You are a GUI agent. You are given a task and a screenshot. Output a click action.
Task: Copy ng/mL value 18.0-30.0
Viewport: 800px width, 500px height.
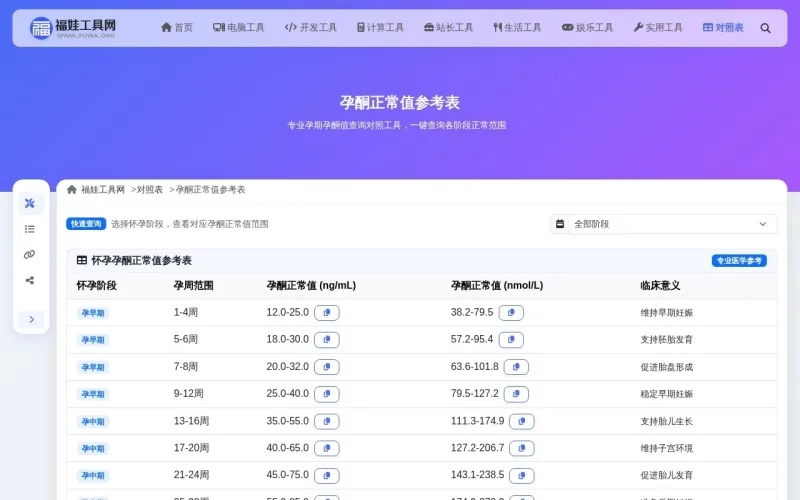pyautogui.click(x=327, y=340)
